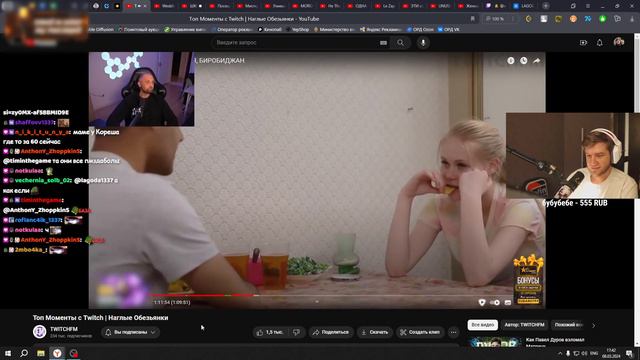The image size is (640, 360).
Task: Click the Watch later clock icon on the video
Action: click(524, 60)
